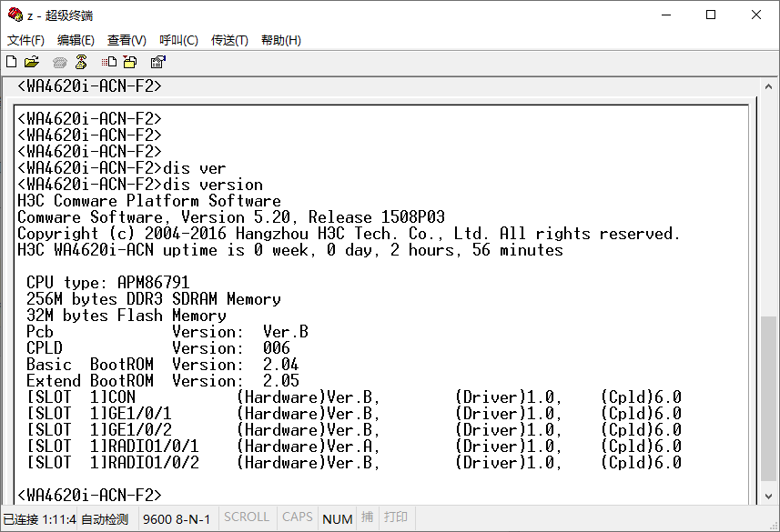The image size is (780, 532).
Task: Click the last WA4620i-ACN-F2 command prompt line
Action: click(89, 495)
